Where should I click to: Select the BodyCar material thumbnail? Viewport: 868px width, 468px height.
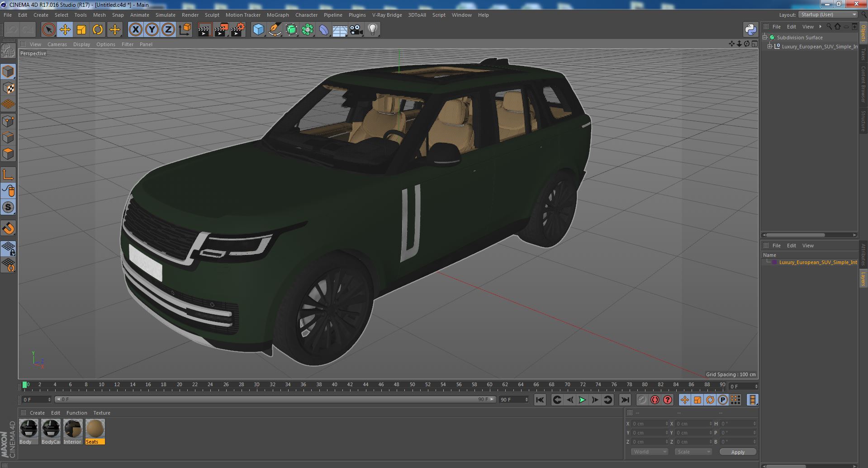coord(51,431)
